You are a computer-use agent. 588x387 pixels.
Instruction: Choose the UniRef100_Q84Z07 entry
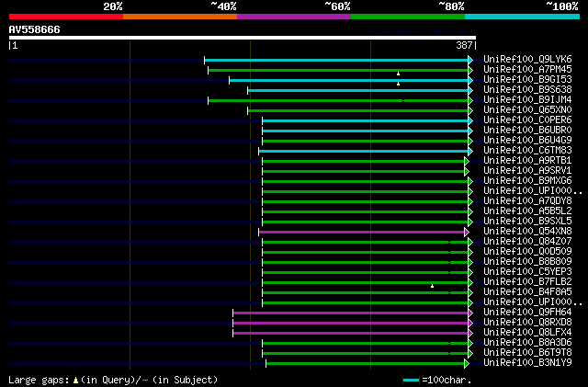coord(527,242)
